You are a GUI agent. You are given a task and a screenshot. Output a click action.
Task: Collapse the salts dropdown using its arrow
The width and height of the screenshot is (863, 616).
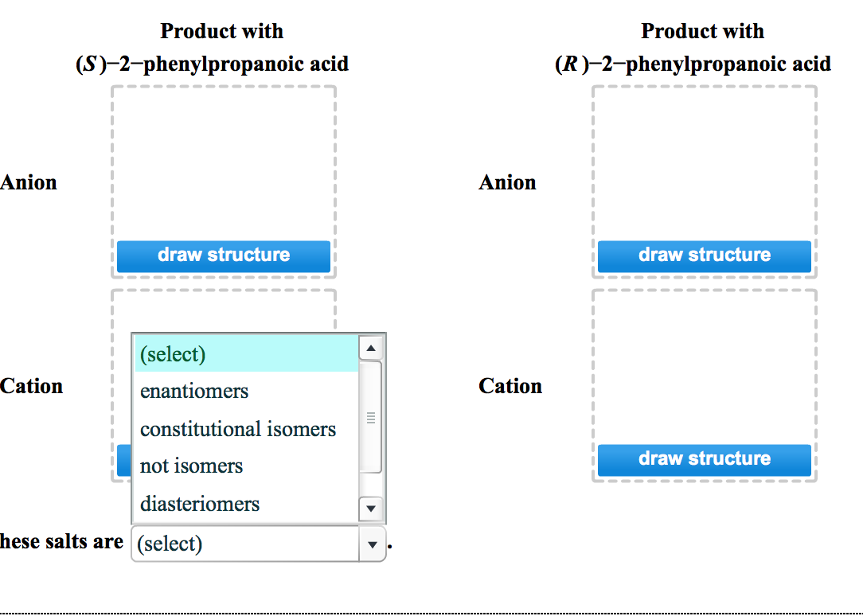click(372, 544)
